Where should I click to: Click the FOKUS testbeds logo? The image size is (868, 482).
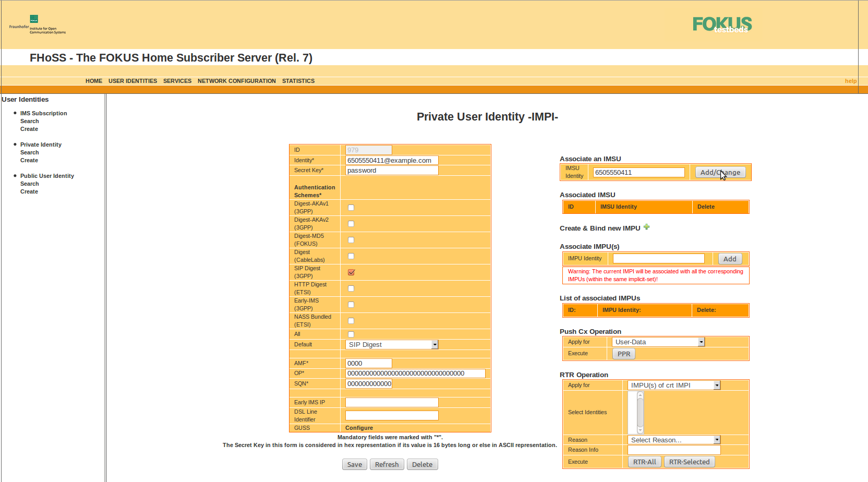pyautogui.click(x=722, y=25)
